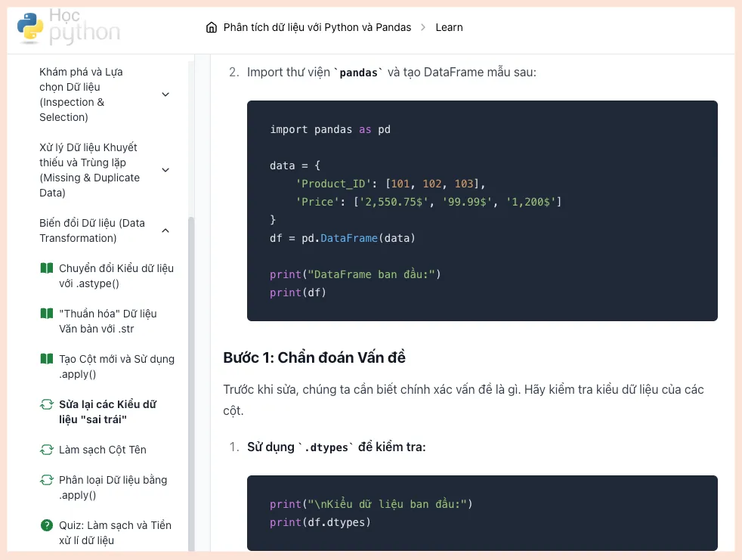Screen dimensions: 742x560
Task: Click the home icon in the breadcrumb
Action: click(211, 26)
